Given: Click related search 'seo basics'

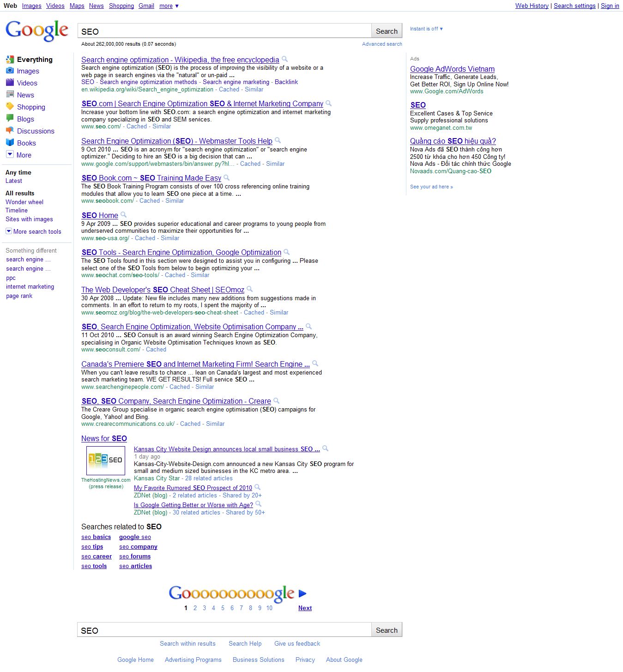Looking at the screenshot, I should 96,537.
